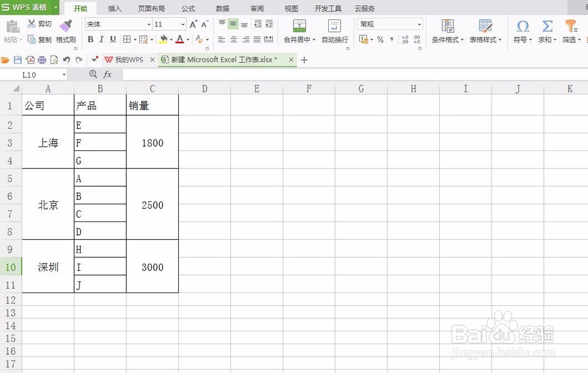This screenshot has width=588, height=373.
Task: Click the Cut (剪切) scissors button
Action: pyautogui.click(x=39, y=24)
